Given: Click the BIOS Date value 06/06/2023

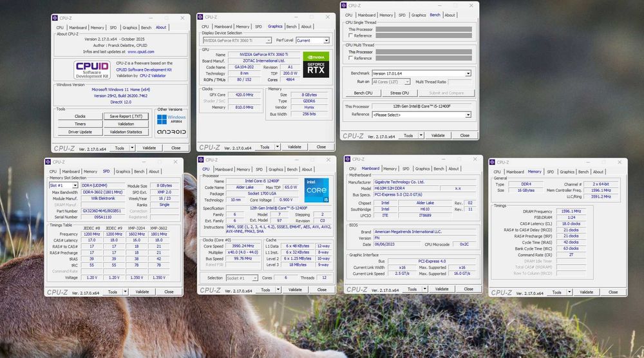Looking at the screenshot, I should pyautogui.click(x=398, y=244).
